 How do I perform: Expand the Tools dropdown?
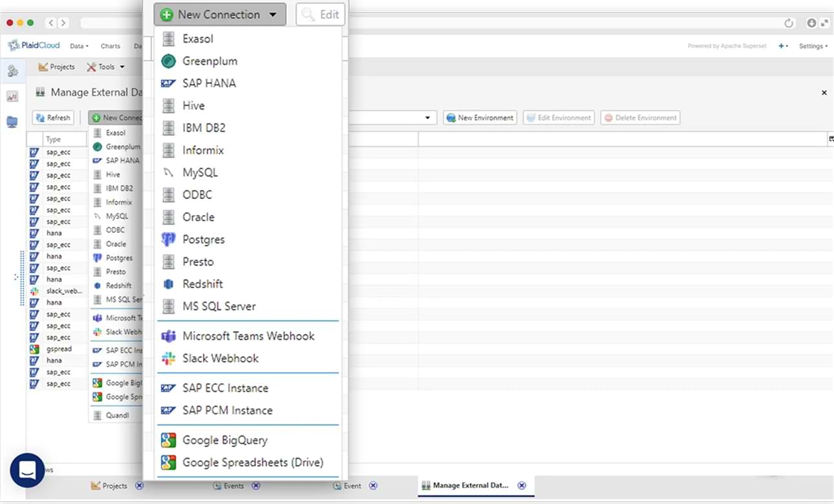[x=106, y=67]
